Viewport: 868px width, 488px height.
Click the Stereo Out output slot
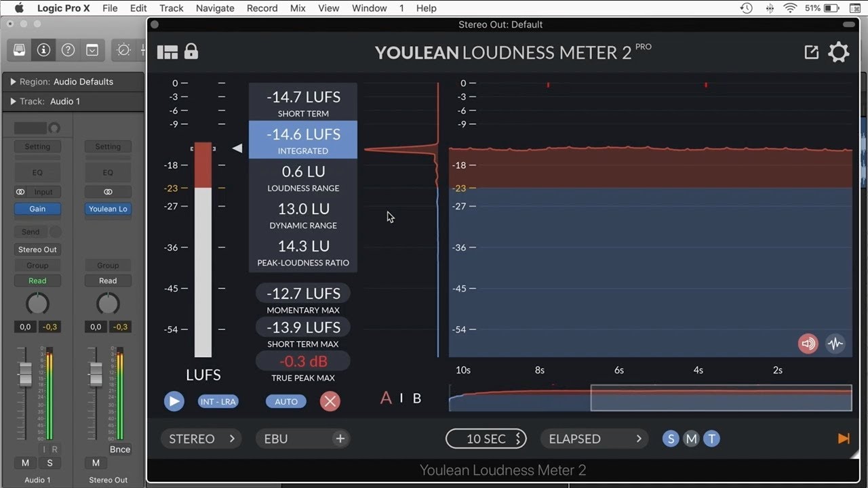[37, 249]
